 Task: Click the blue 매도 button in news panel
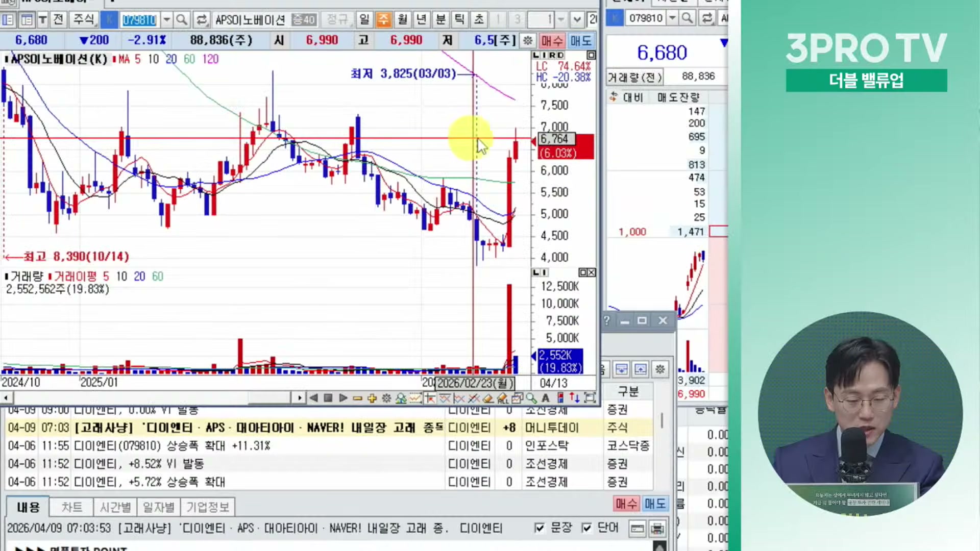click(x=655, y=504)
